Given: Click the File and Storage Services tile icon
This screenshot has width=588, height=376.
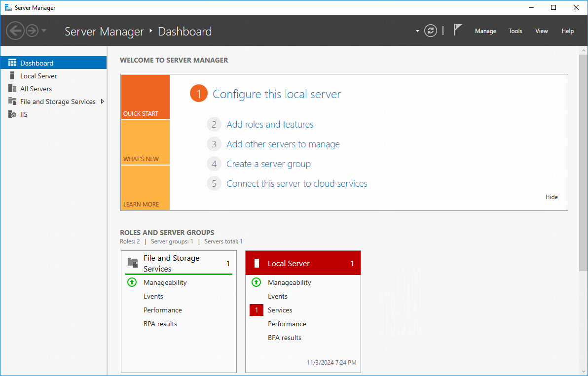Looking at the screenshot, I should pos(133,263).
